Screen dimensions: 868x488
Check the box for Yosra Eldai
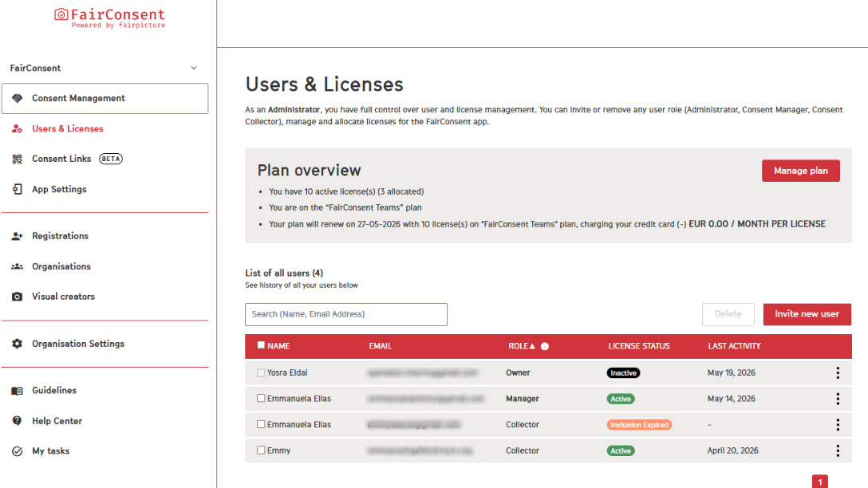(261, 373)
